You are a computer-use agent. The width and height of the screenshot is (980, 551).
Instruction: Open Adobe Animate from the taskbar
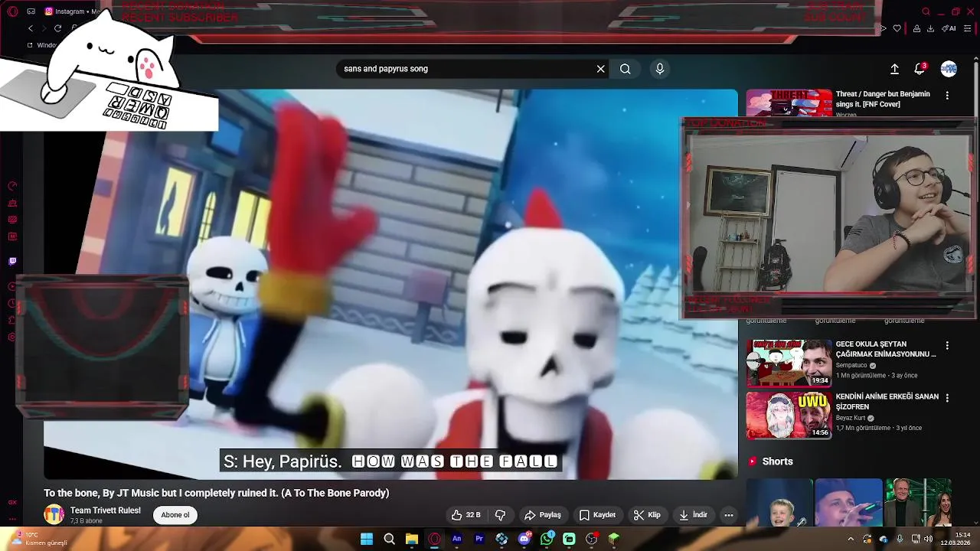point(457,539)
